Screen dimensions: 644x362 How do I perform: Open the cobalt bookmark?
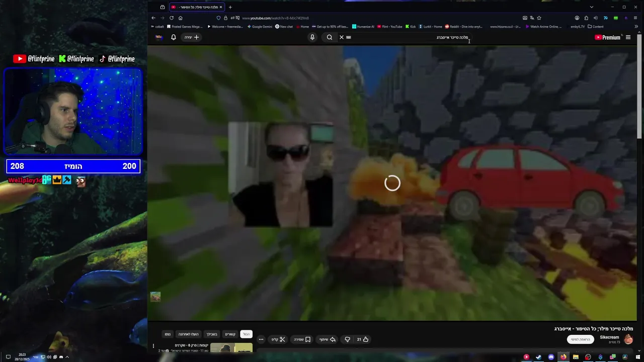pos(157,27)
